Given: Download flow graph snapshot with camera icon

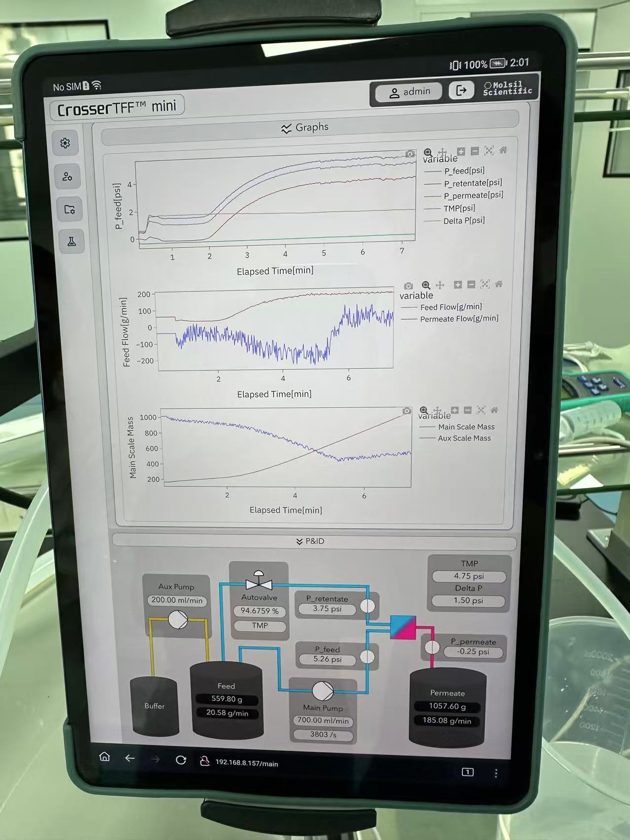Looking at the screenshot, I should pyautogui.click(x=408, y=286).
